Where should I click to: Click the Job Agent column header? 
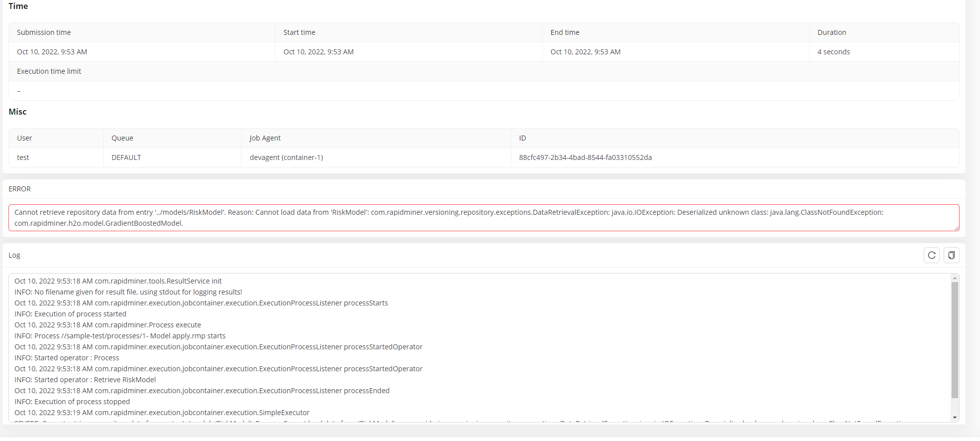click(265, 138)
